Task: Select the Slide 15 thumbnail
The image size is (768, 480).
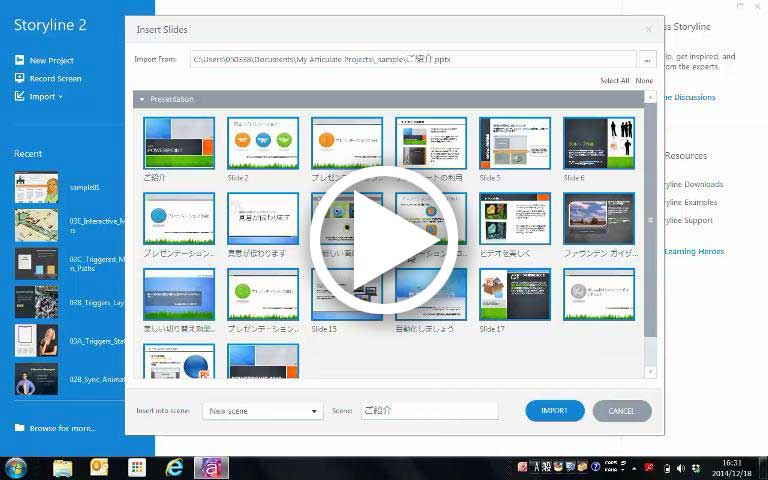Action: pos(347,294)
